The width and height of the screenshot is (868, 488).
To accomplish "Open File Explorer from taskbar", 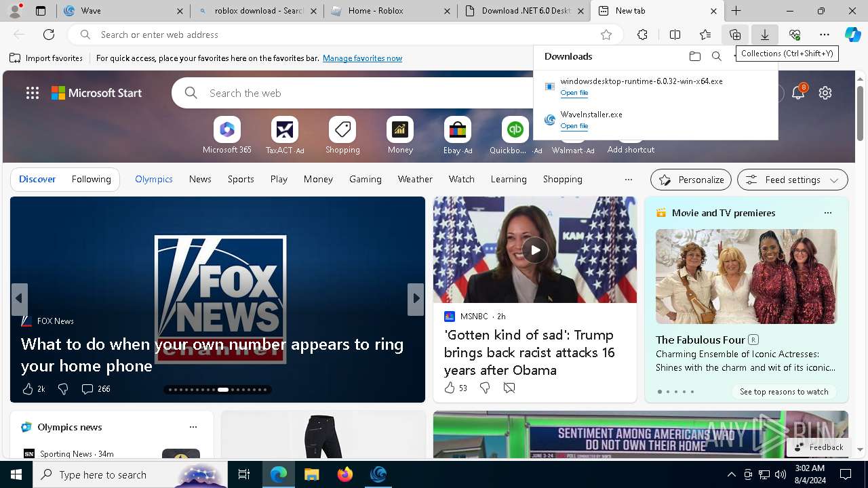I will click(311, 474).
